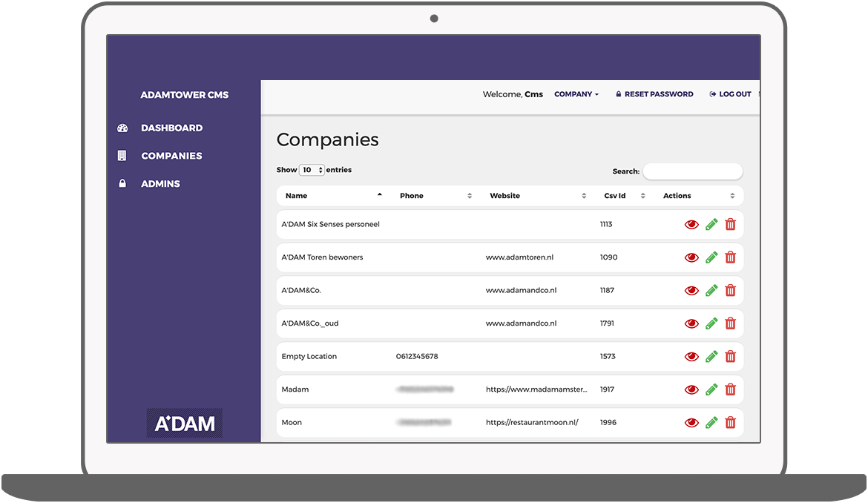Open the Admins page
Screen dimensions: 868x503
160,184
